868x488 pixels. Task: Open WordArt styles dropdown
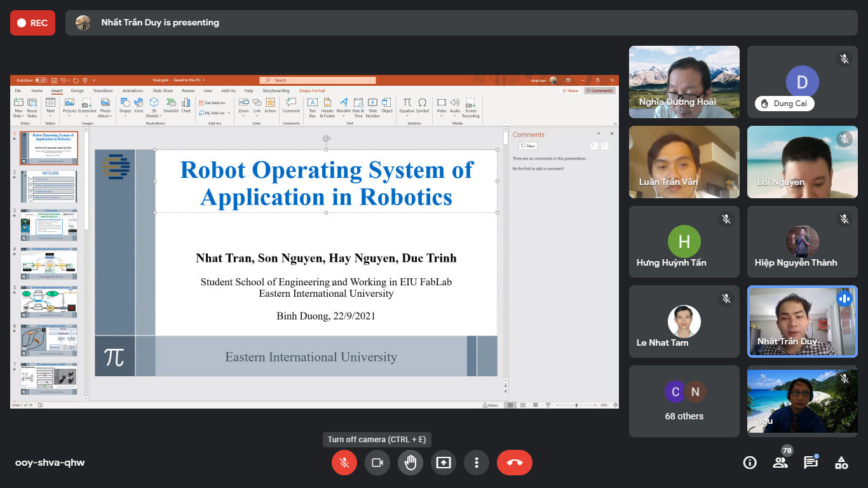(x=343, y=107)
